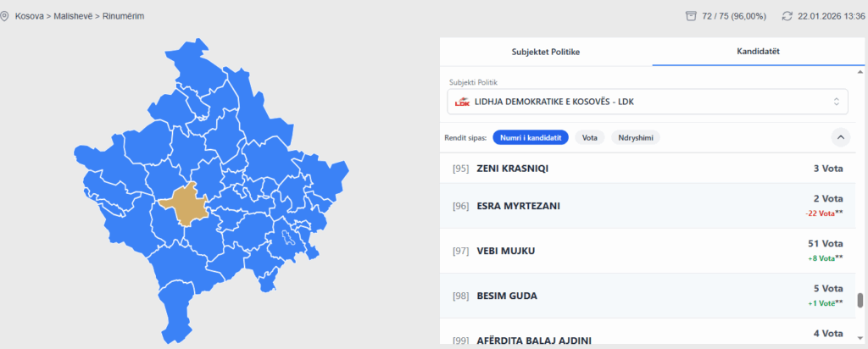This screenshot has height=349, width=868.
Task: Sort by Numri i kandidatit
Action: tap(531, 136)
